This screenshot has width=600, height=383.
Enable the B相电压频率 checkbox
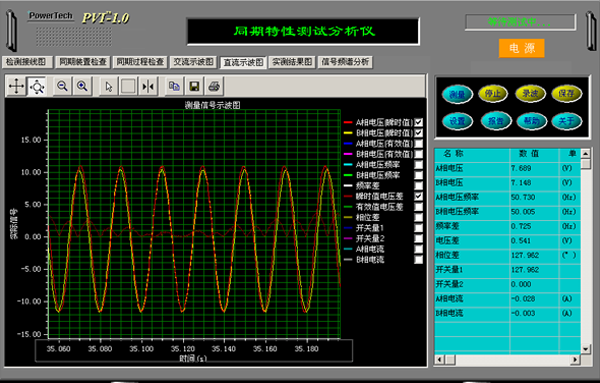point(419,175)
